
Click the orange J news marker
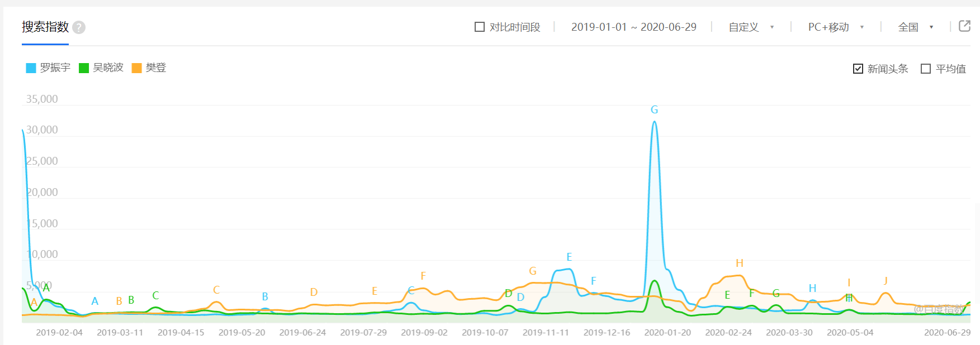886,280
